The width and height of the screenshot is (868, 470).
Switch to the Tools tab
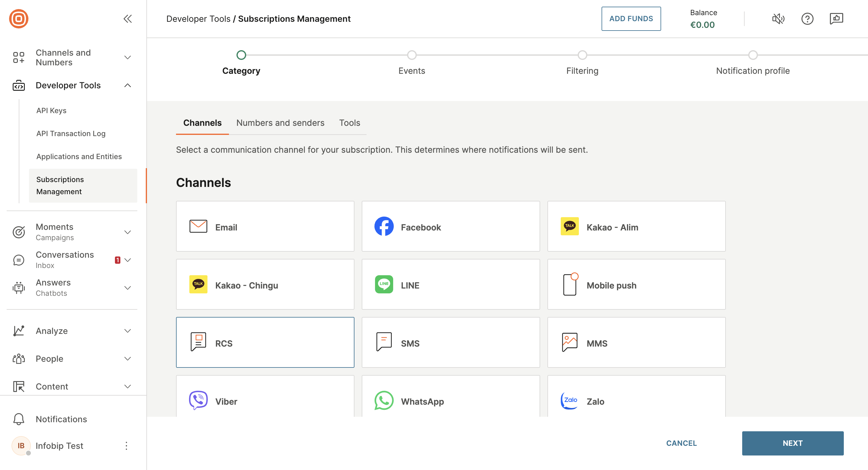point(349,123)
